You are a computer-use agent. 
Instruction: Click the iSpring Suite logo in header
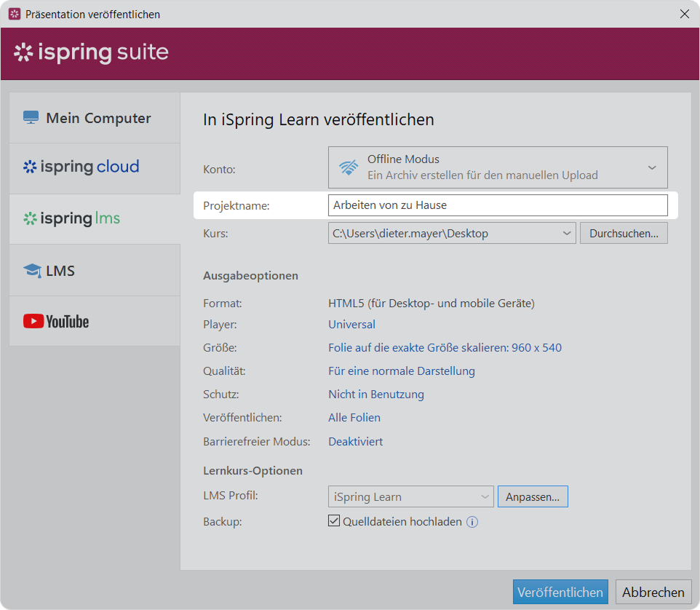92,53
